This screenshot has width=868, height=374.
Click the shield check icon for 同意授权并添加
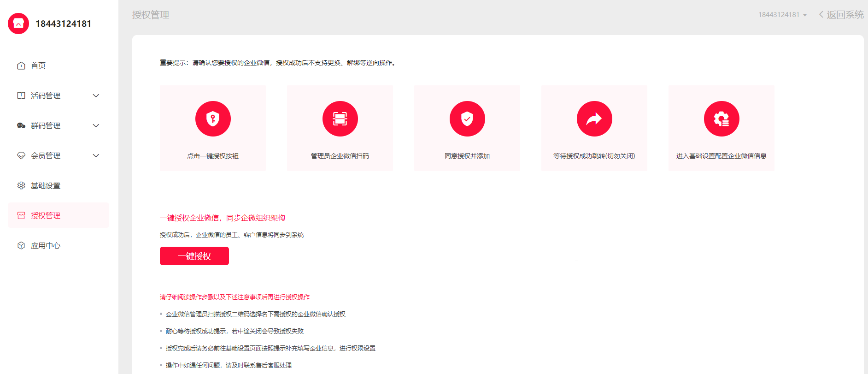click(x=467, y=119)
